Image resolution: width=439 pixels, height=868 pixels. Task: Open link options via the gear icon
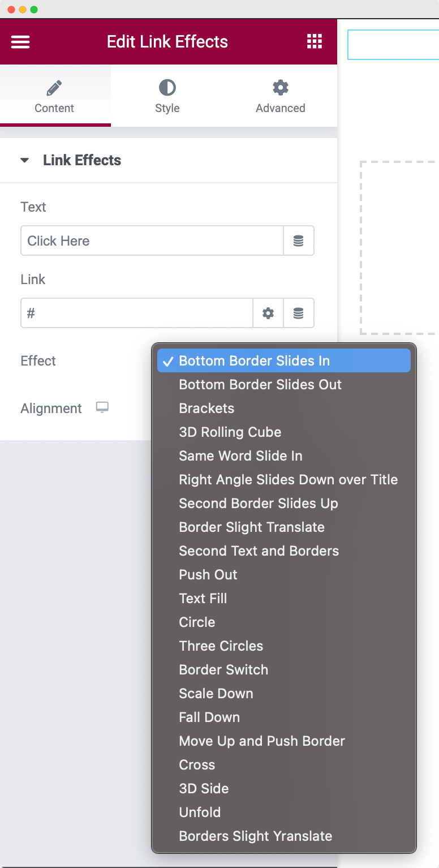click(x=268, y=313)
